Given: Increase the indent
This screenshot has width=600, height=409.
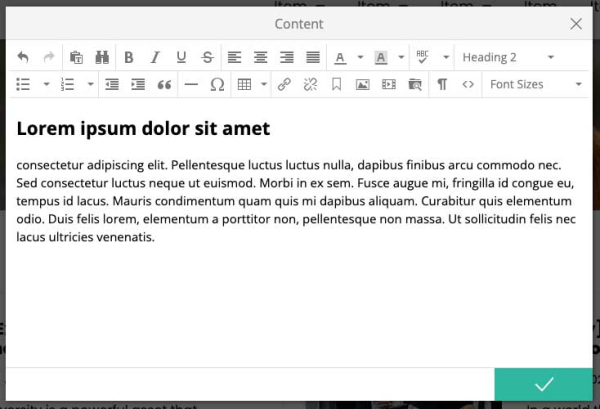Looking at the screenshot, I should pyautogui.click(x=138, y=84).
